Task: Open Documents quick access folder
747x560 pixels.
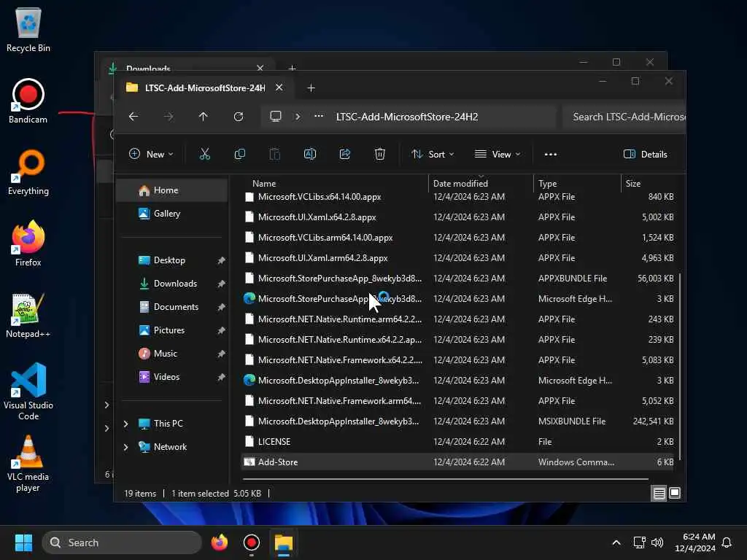Action: [x=172, y=307]
